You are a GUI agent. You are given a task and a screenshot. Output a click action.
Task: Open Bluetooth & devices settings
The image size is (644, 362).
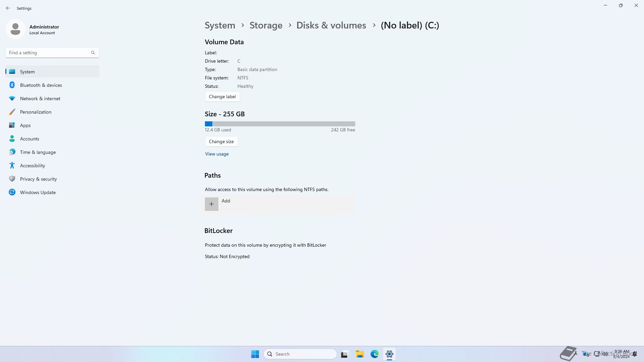pos(41,85)
